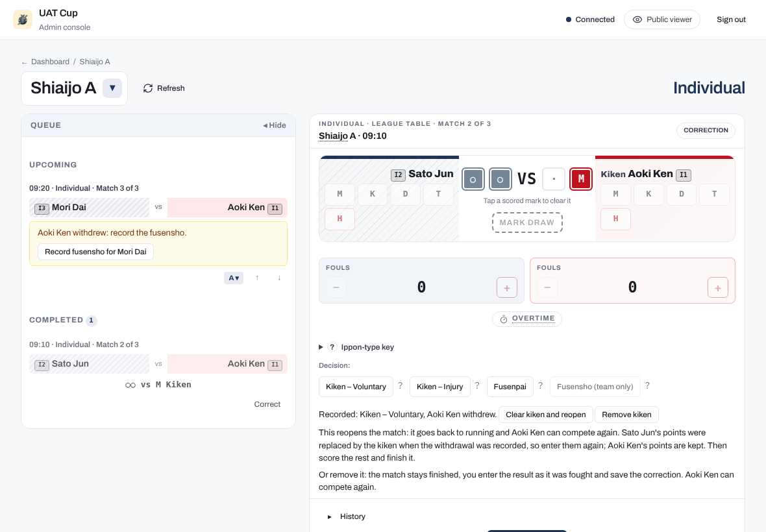Click the I1 badge beside Kiken Aoki Ken
766x532 pixels.
pyautogui.click(x=684, y=175)
